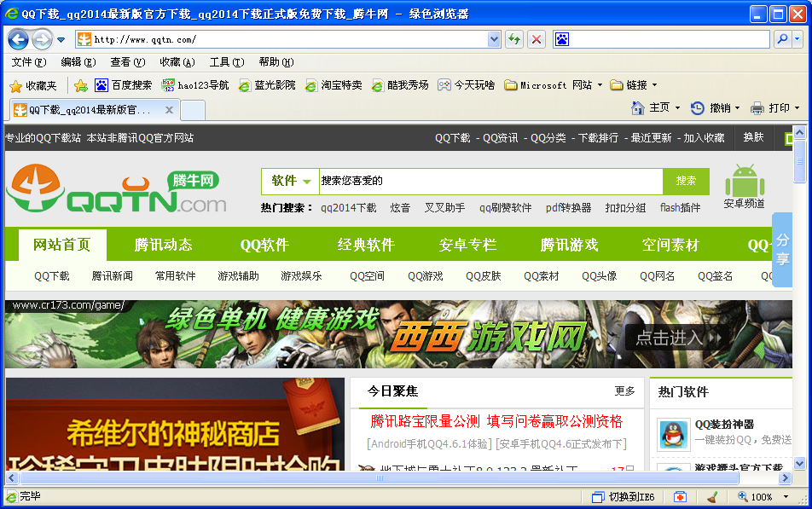Open the qq2014下载 hot search link
Screen dimensions: 812x509
(349, 208)
